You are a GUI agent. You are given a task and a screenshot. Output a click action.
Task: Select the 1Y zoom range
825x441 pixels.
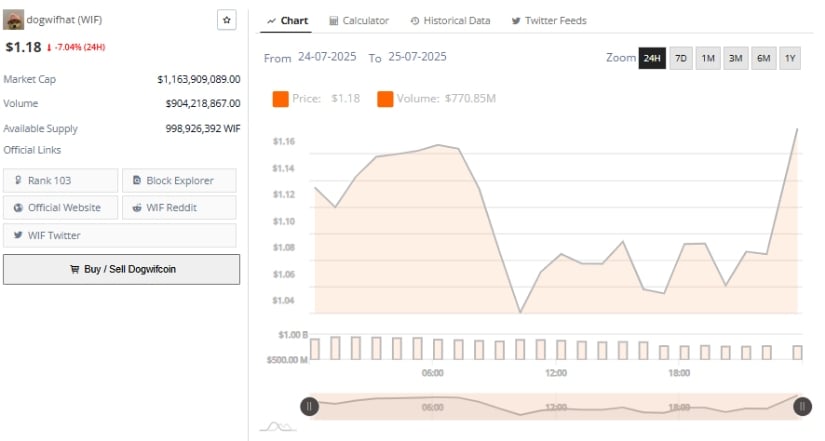click(790, 58)
